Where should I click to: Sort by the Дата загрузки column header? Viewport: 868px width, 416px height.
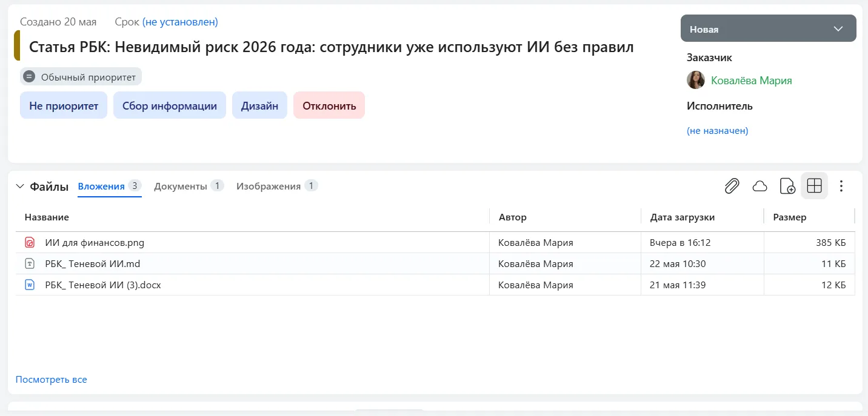(683, 217)
